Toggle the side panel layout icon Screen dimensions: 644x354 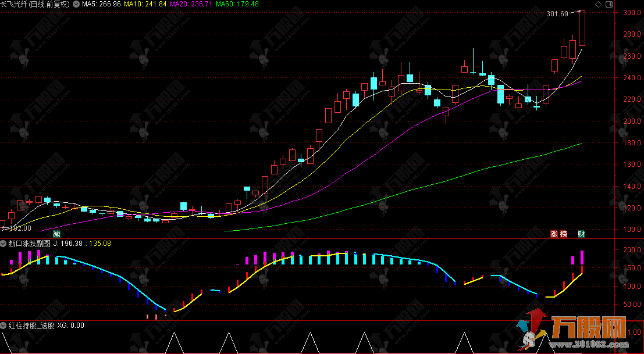(x=609, y=4)
